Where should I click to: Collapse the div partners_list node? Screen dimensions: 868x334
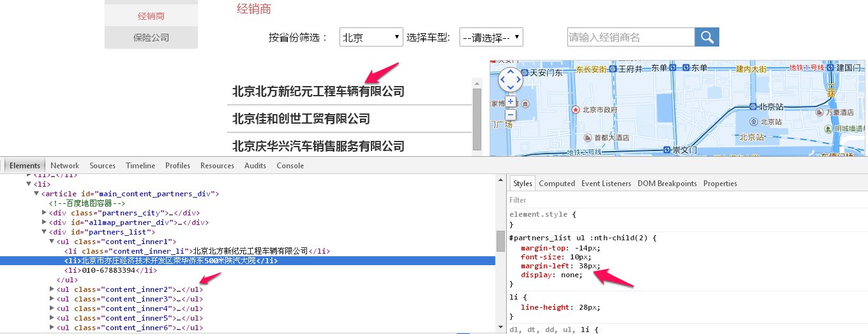pos(44,232)
